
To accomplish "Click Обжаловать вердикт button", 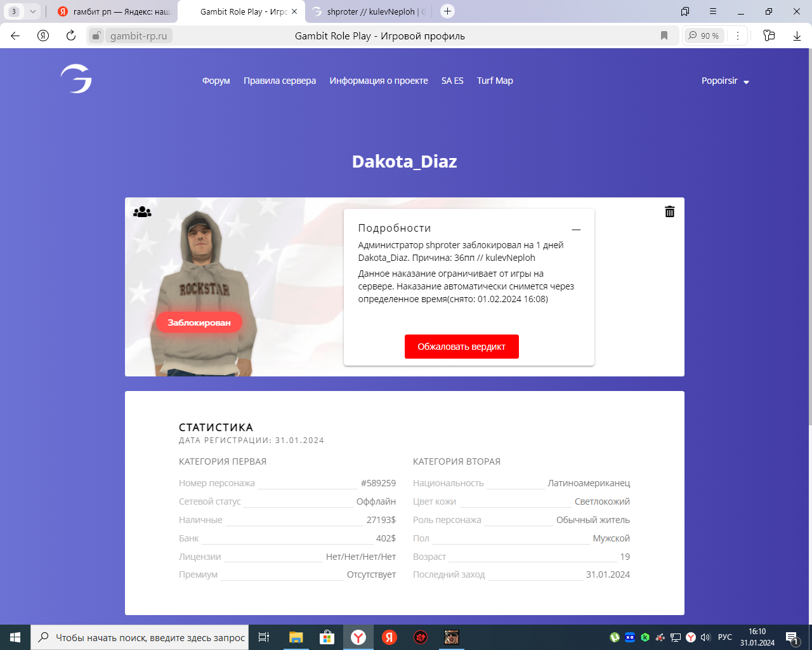I will pos(461,347).
